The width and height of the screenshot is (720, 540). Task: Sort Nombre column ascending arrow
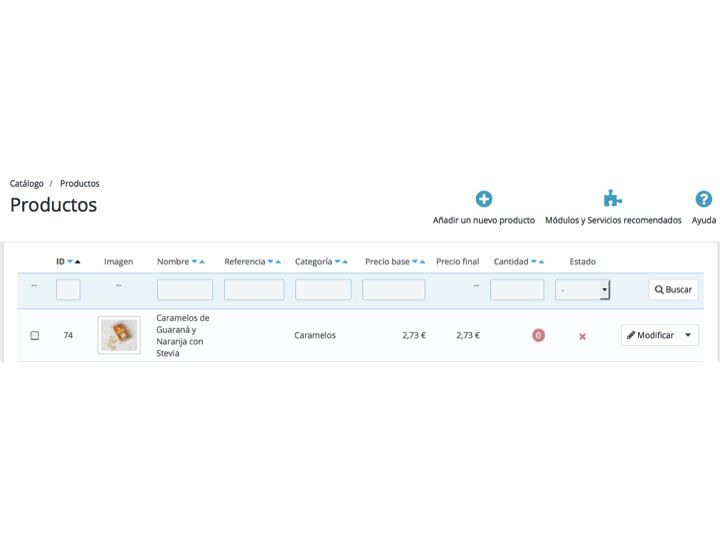(202, 262)
